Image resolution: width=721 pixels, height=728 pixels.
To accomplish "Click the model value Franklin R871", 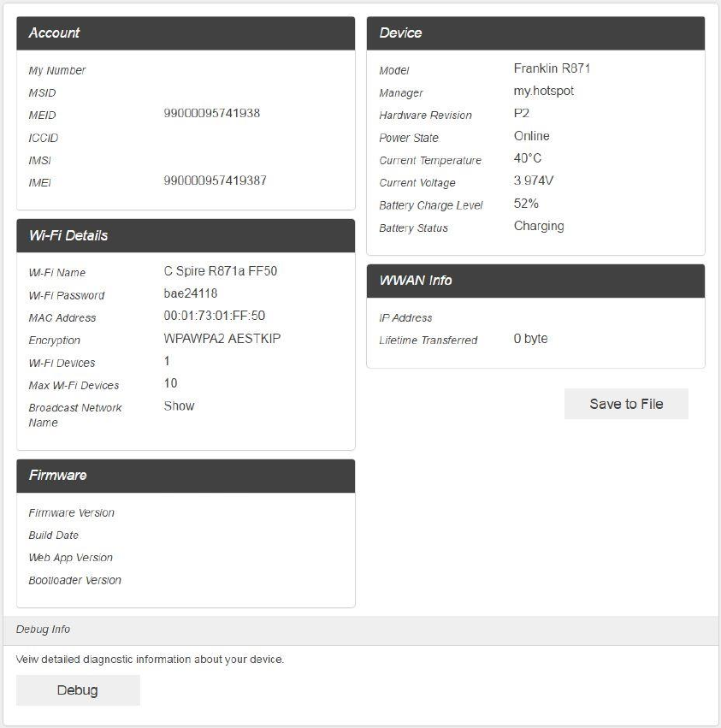I will (x=552, y=68).
